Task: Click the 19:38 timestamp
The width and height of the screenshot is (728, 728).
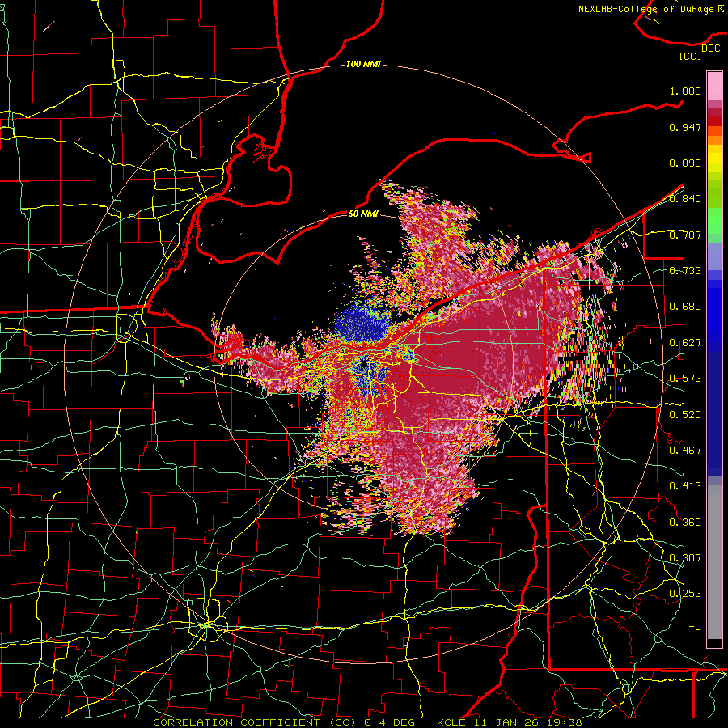Action: (564, 722)
